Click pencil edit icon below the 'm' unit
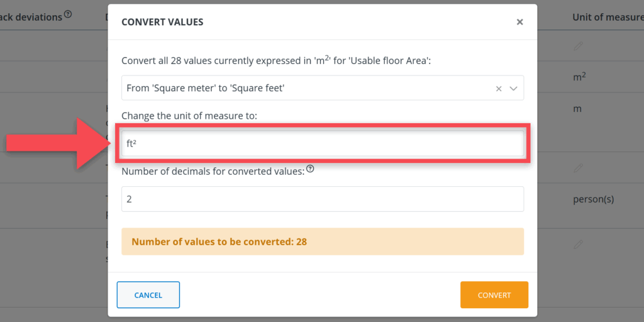 (x=579, y=168)
